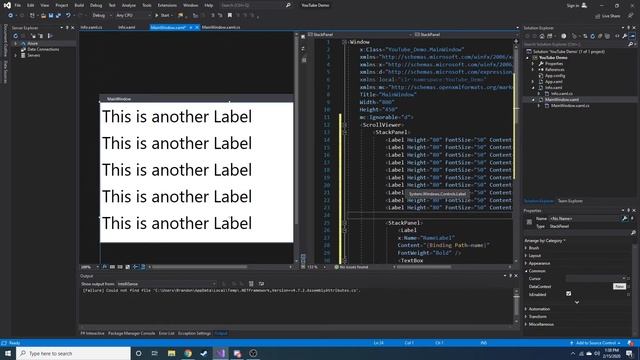Click the Bookmark toolbar icon

[x=230, y=16]
